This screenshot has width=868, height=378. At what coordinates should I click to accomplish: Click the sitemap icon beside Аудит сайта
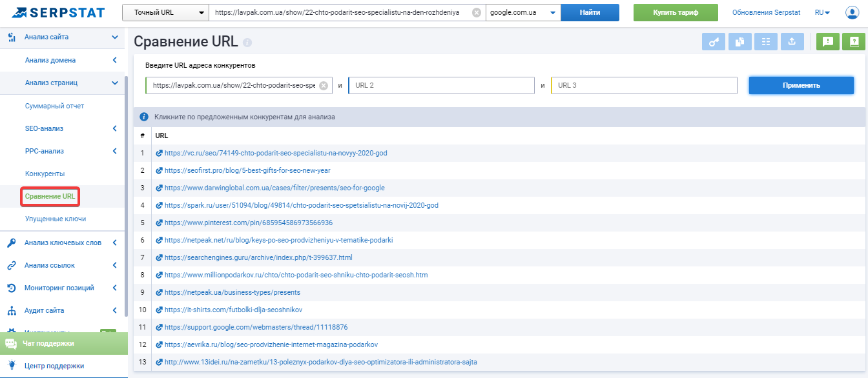tap(12, 310)
